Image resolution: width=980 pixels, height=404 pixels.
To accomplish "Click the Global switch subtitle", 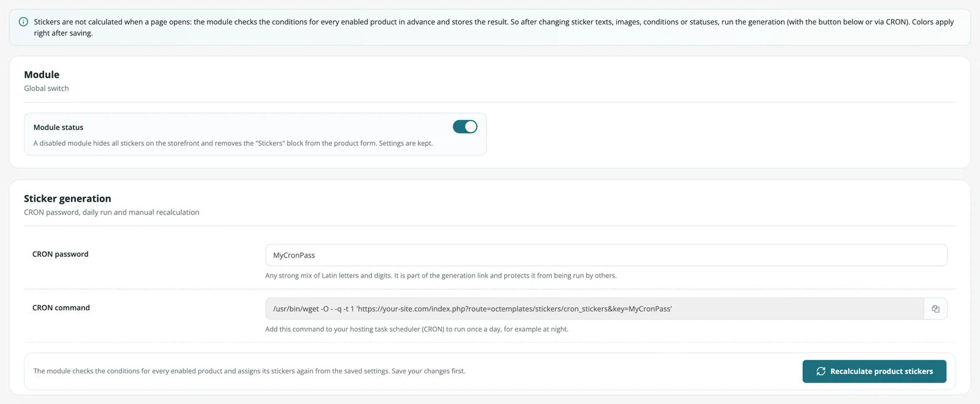I will (47, 88).
